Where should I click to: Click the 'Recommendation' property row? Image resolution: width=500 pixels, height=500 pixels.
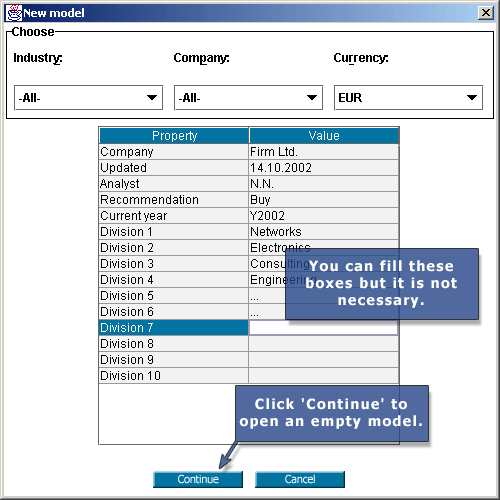click(174, 200)
